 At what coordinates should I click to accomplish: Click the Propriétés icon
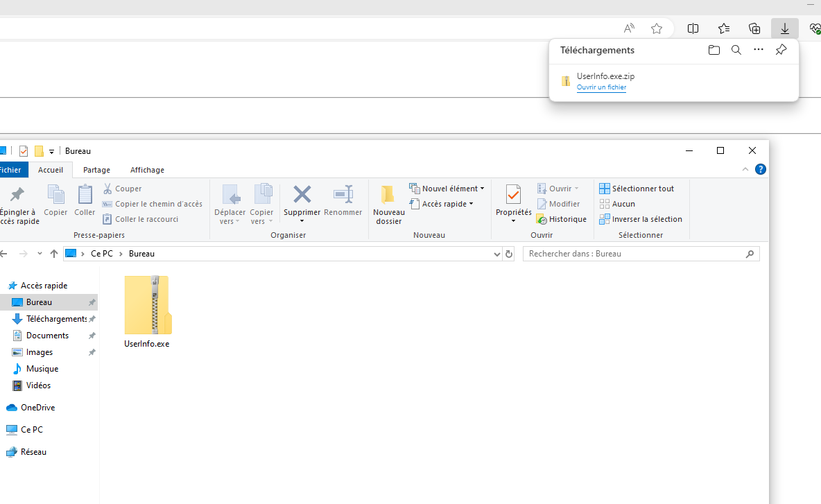pyautogui.click(x=514, y=195)
